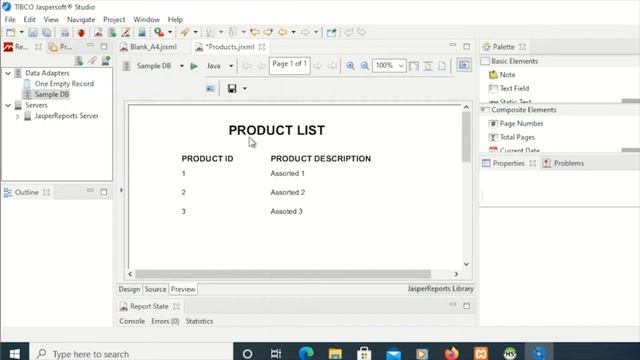Collapse the Data Adapters tree node
The width and height of the screenshot is (640, 360).
8,73
